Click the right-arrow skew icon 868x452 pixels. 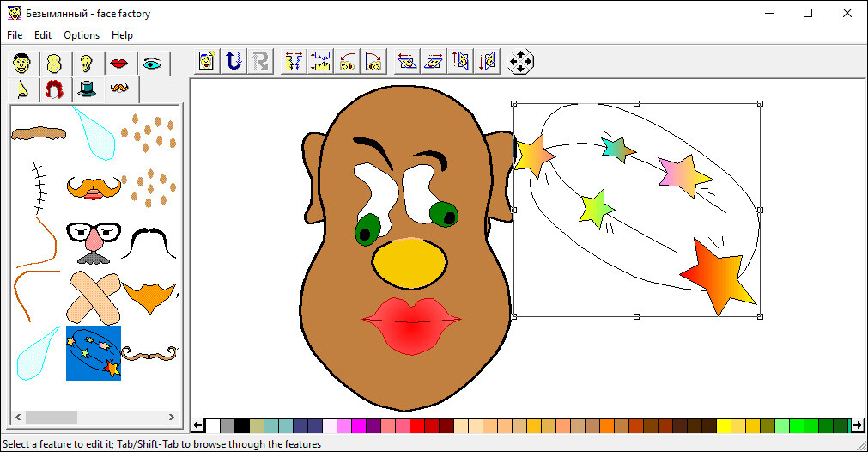pos(434,61)
